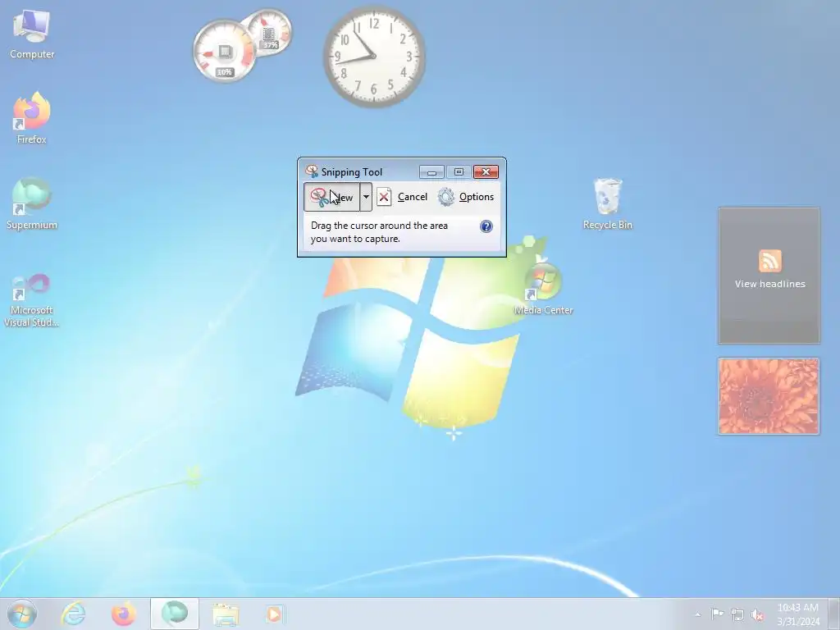Select the Microsoft Visual Studio shortcut

tap(32, 300)
